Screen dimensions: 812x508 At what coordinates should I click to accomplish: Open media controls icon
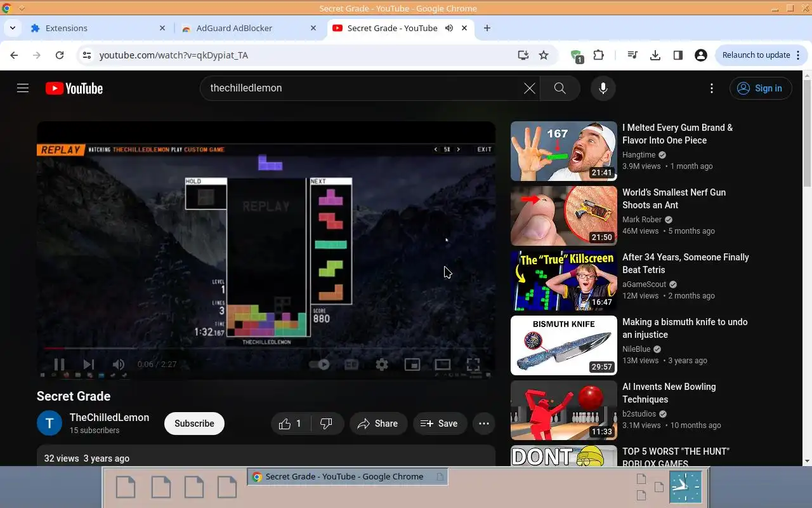coord(632,55)
